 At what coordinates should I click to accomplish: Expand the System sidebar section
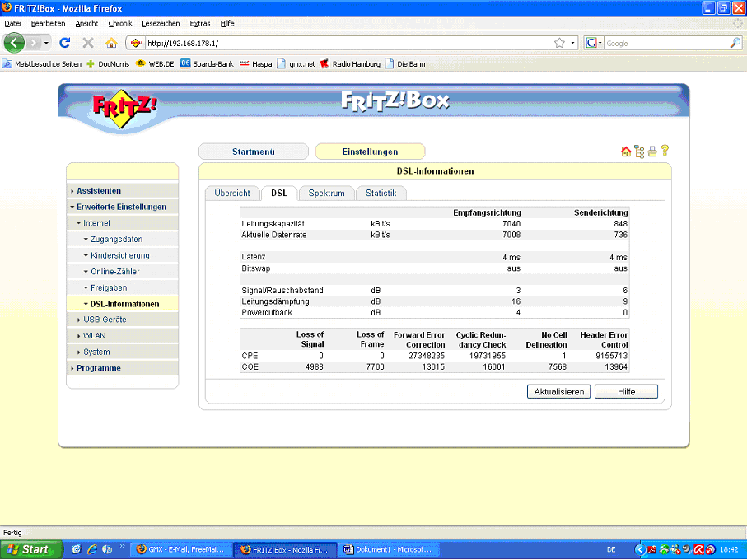click(x=96, y=352)
